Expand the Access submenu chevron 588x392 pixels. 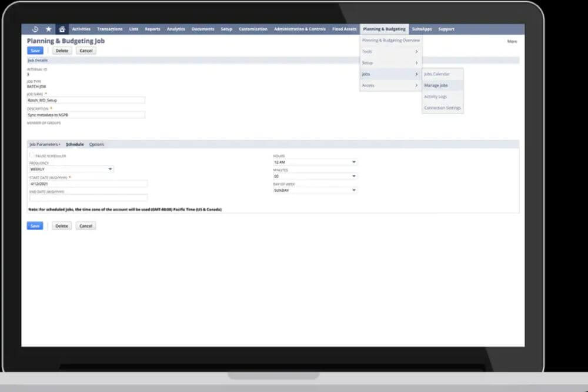(417, 85)
